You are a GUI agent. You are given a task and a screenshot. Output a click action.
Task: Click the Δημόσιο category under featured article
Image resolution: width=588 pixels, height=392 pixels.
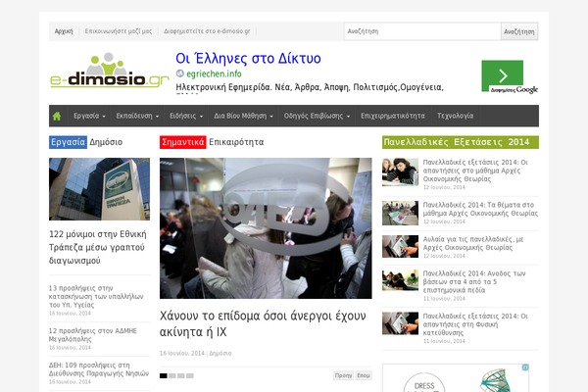click(220, 354)
